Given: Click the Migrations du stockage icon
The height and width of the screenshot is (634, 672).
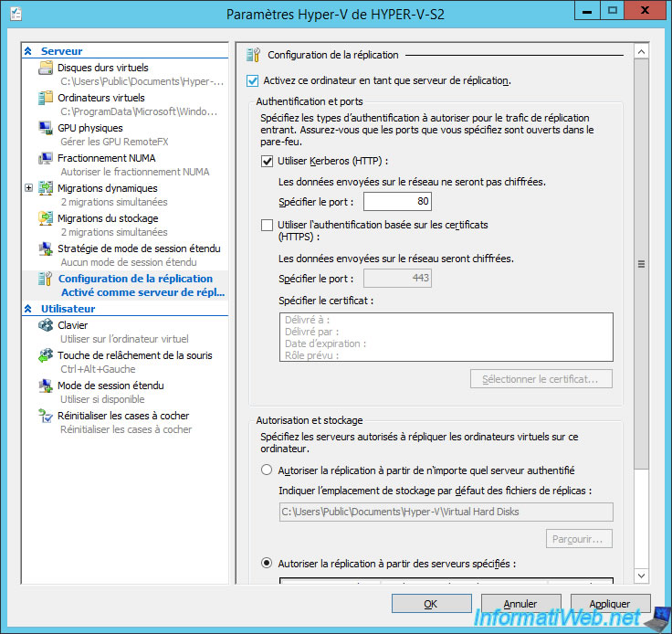Looking at the screenshot, I should pyautogui.click(x=46, y=219).
